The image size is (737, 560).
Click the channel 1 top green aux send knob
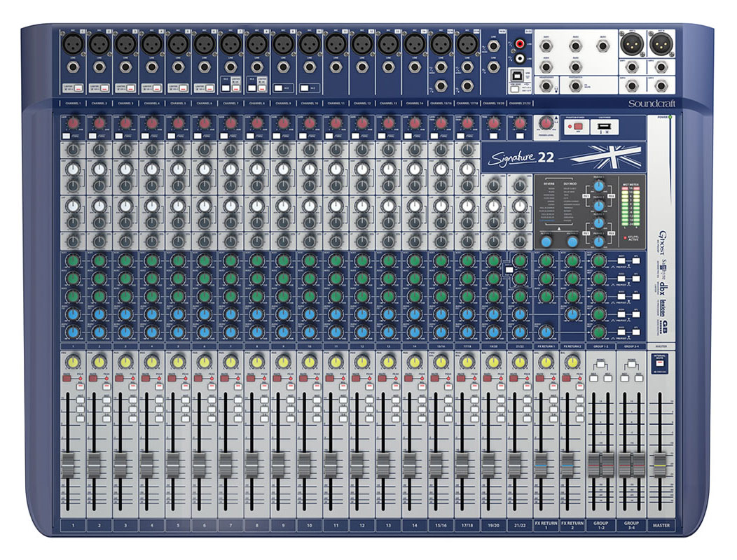[x=73, y=260]
